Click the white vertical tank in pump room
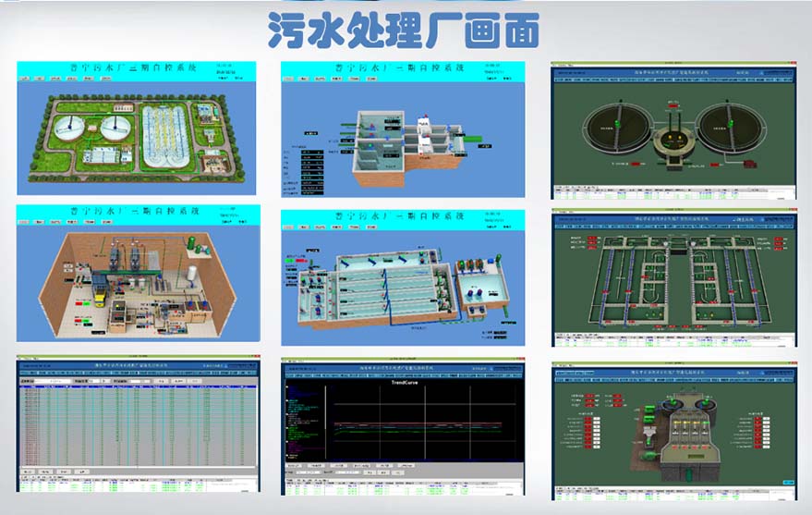This screenshot has width=812, height=515. 193,276
